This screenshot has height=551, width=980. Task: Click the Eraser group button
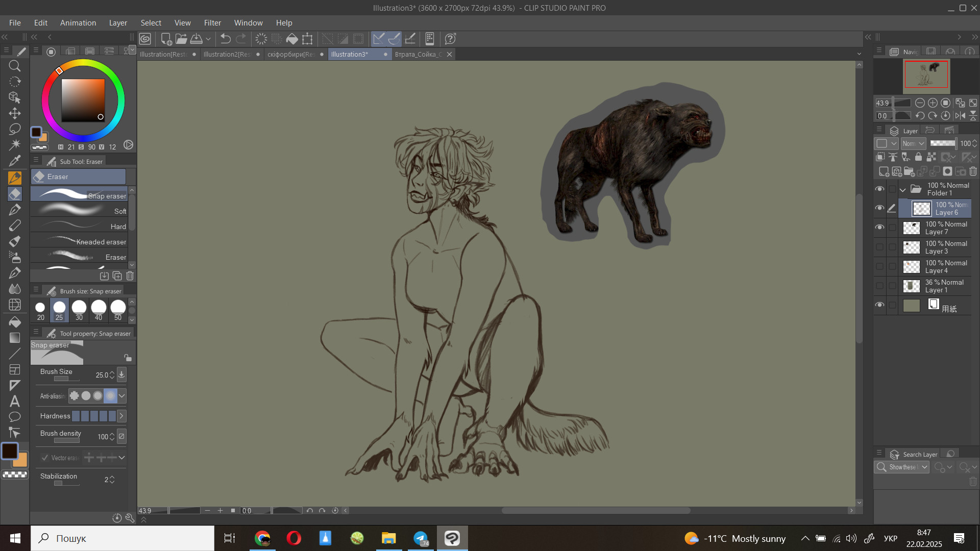tap(78, 177)
